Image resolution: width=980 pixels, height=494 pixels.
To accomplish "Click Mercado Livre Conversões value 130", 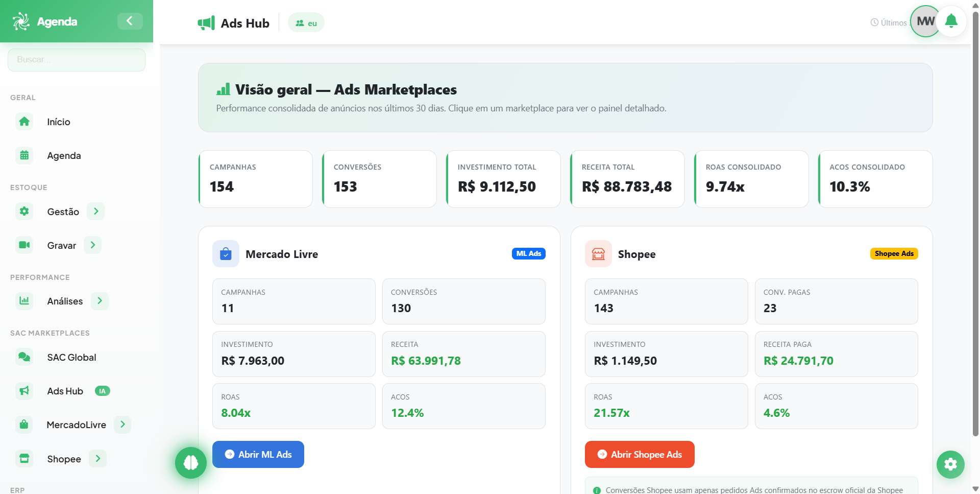I will (401, 308).
